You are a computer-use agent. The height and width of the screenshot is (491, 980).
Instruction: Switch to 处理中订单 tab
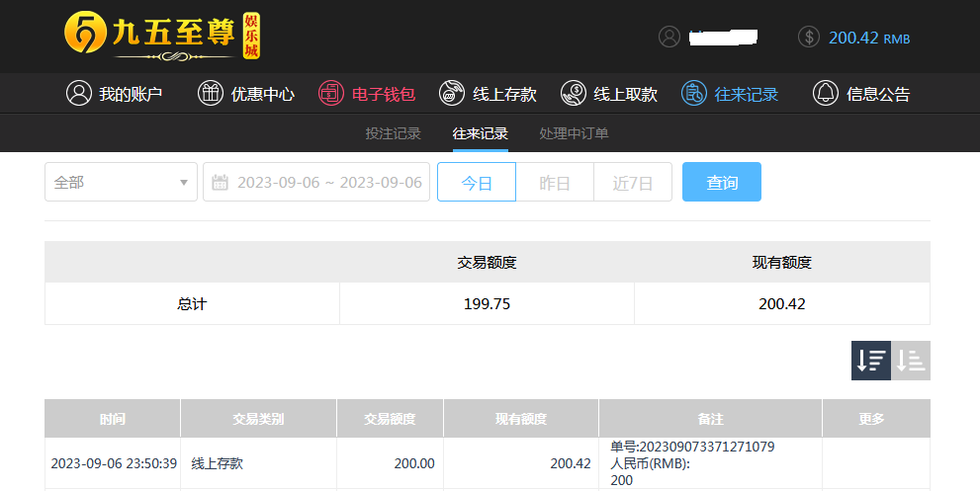pyautogui.click(x=574, y=133)
